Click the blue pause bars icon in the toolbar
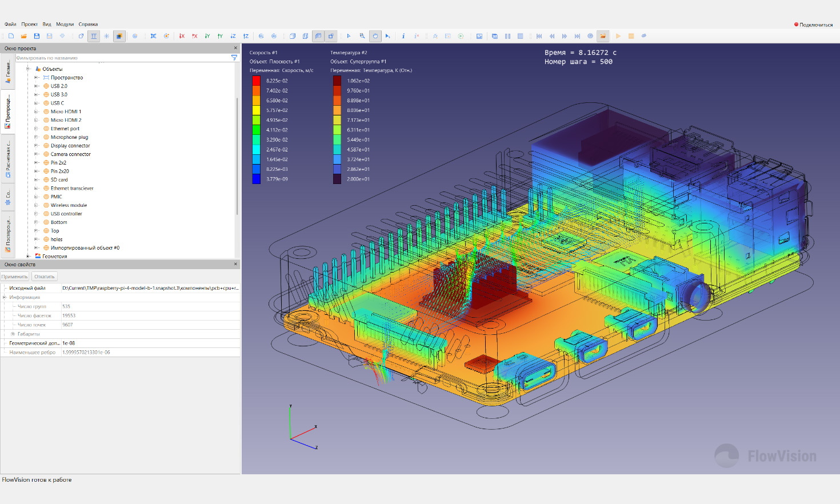Image resolution: width=840 pixels, height=504 pixels. [x=507, y=36]
